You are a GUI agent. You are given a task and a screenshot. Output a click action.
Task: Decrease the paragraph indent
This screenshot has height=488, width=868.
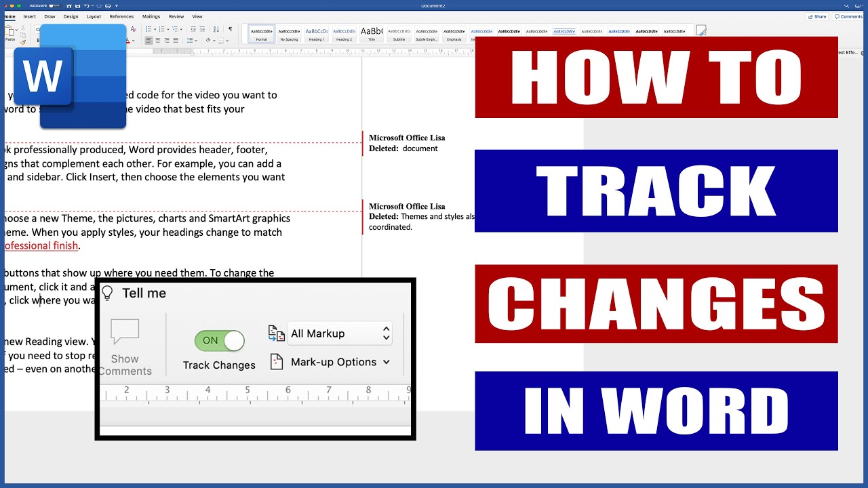193,29
